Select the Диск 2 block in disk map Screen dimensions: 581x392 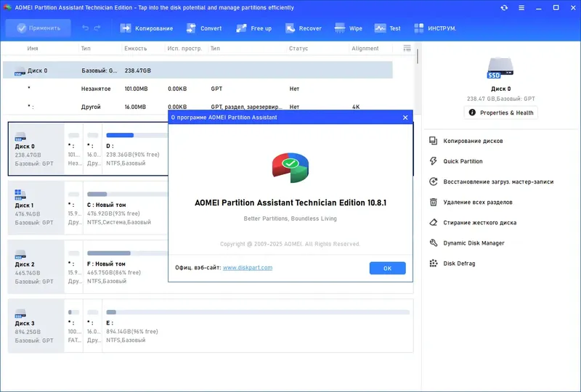point(36,266)
